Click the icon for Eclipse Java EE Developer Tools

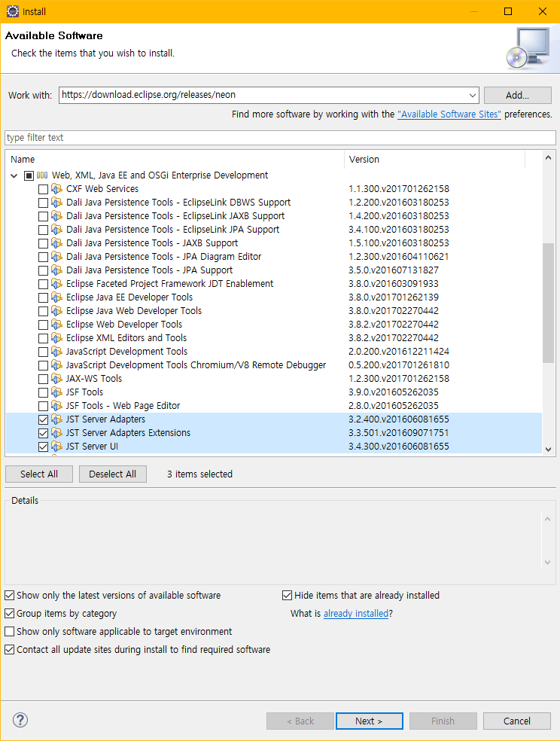[56, 297]
